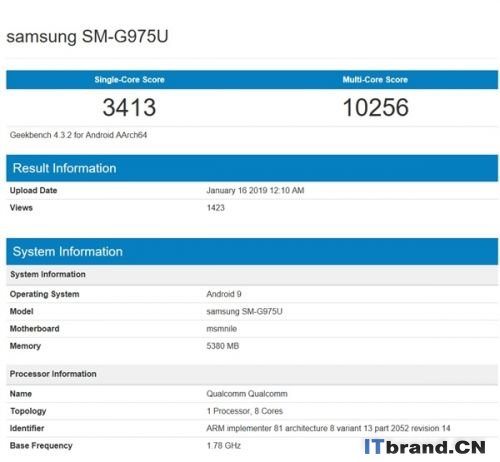Select the Topology label
Screen dimensions: 500x462
[28, 411]
